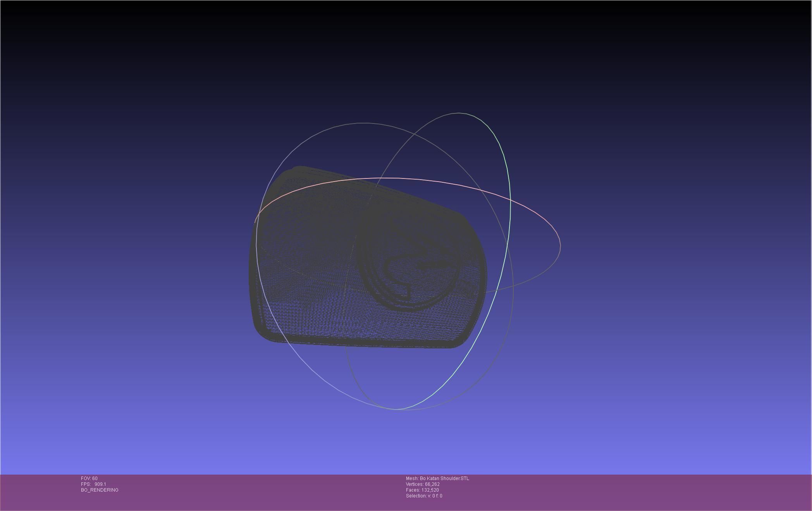812x511 pixels.
Task: Click the Selection v: 0 f: 0 line
Action: pyautogui.click(x=424, y=496)
